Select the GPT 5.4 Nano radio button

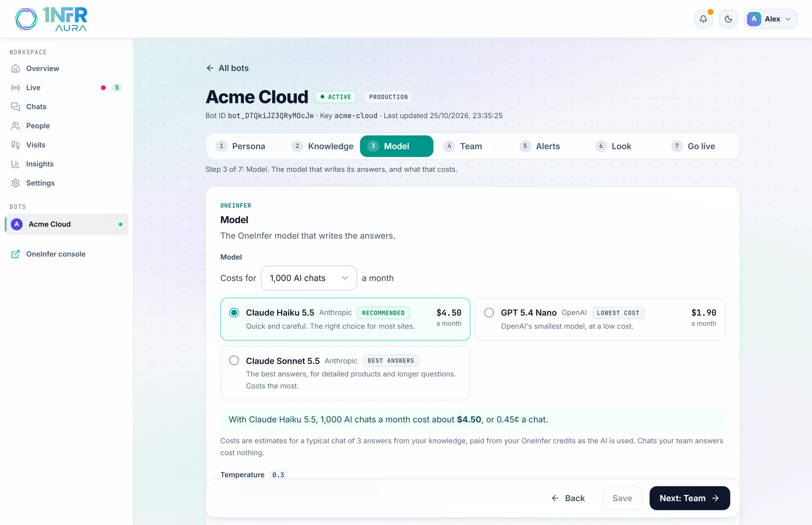click(489, 312)
